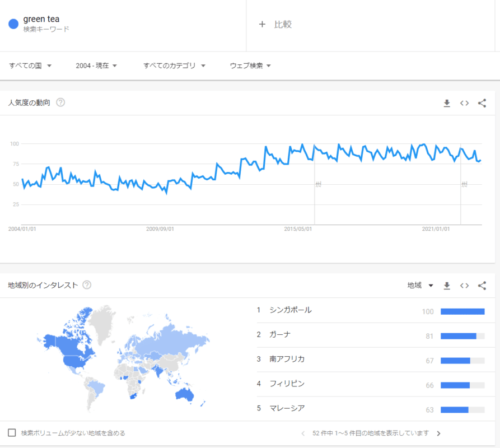This screenshot has height=448, width=500.
Task: Select 南アフリカ in the region ranking
Action: (287, 359)
